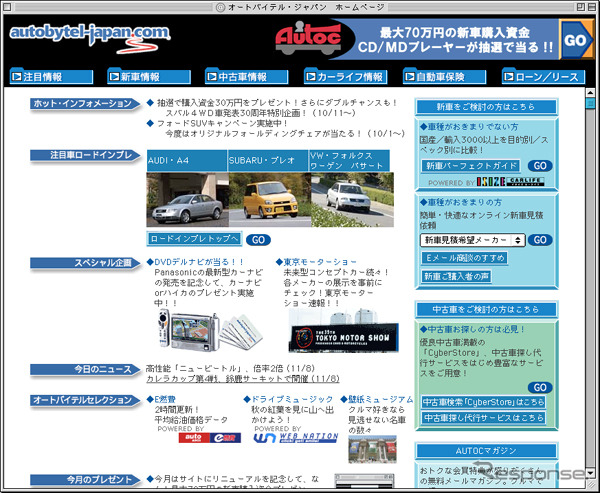
Task: Click the 中古車をご検討の方はこちら header
Action: point(486,309)
